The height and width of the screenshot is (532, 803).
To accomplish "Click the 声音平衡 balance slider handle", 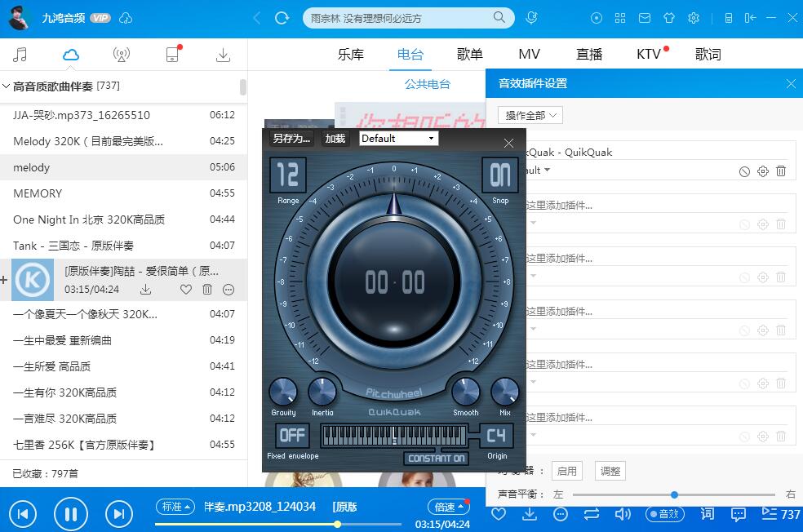I will tap(674, 494).
